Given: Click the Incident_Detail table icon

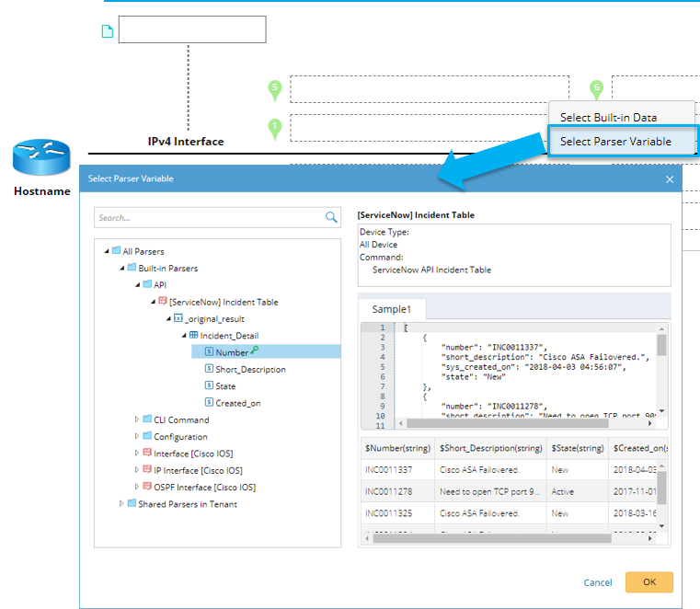Looking at the screenshot, I should [x=194, y=335].
